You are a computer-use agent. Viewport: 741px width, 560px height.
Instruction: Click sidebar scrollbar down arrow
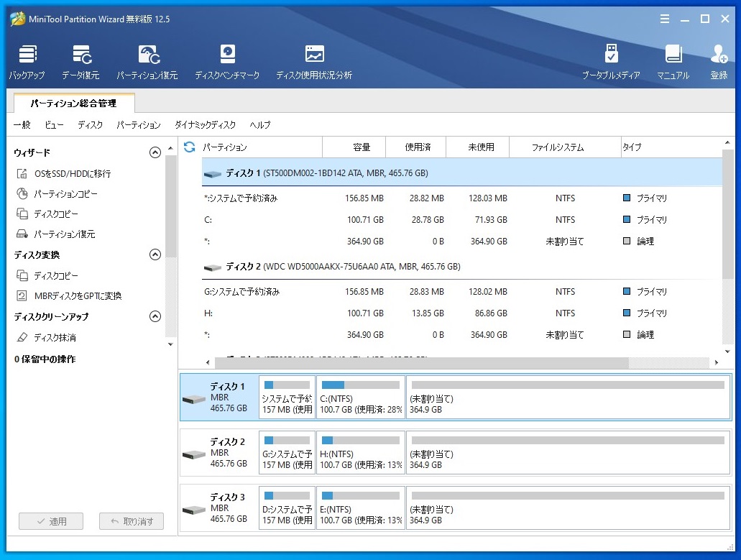point(170,344)
